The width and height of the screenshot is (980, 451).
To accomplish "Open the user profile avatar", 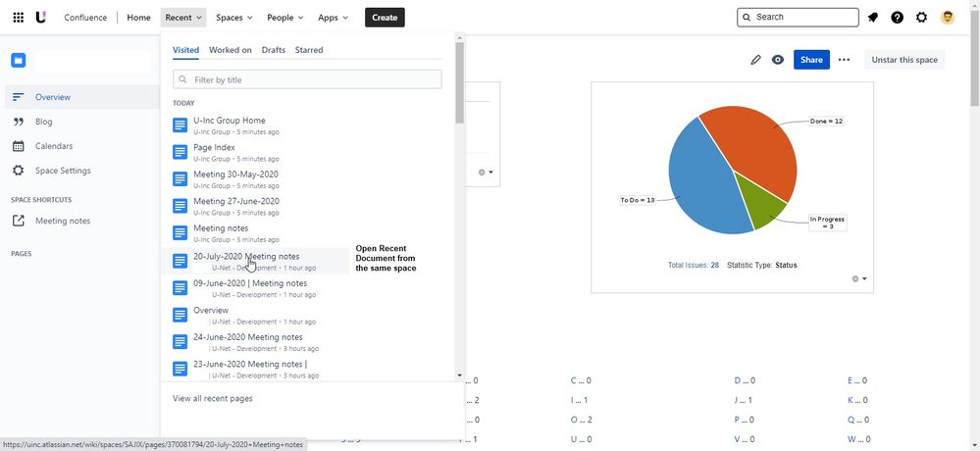I will click(x=948, y=18).
